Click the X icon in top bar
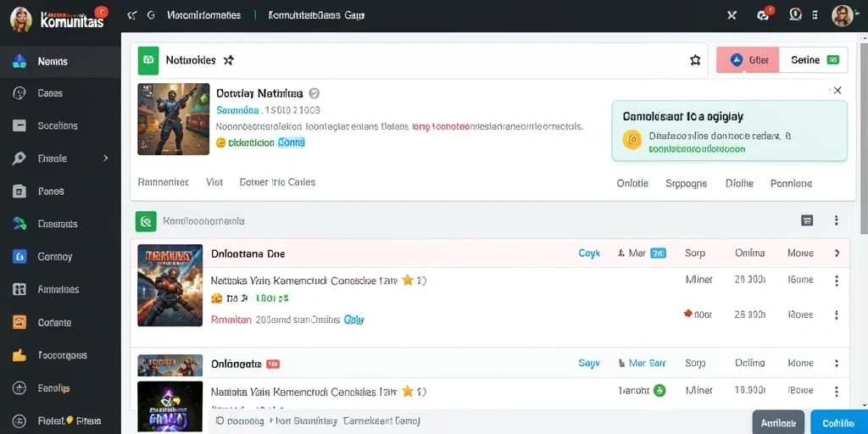Viewport: 868px width, 434px height. coord(732,15)
